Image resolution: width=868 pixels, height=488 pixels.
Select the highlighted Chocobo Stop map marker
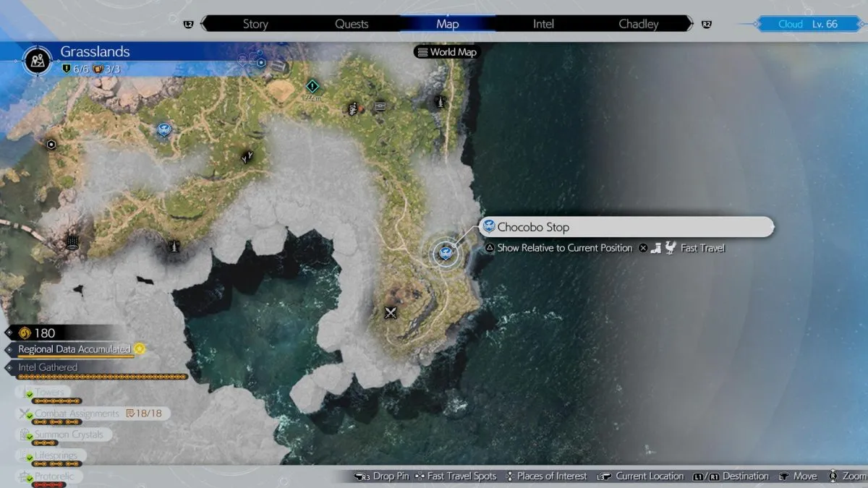[x=445, y=252]
